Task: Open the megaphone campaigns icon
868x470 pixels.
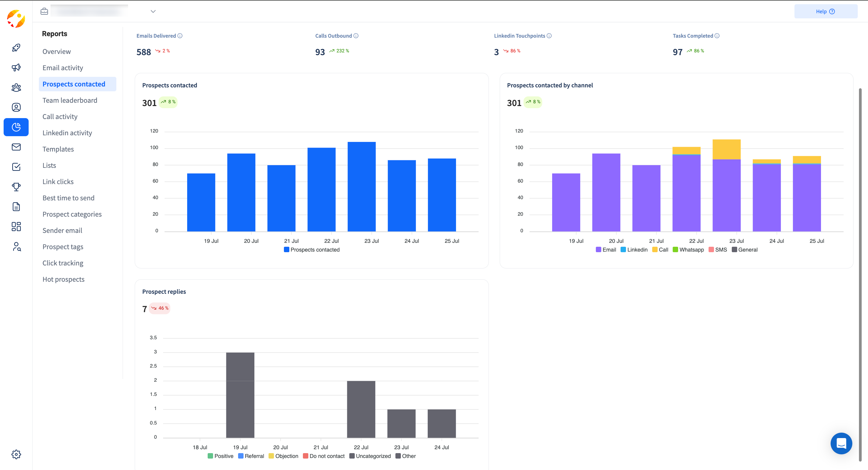Action: click(16, 67)
